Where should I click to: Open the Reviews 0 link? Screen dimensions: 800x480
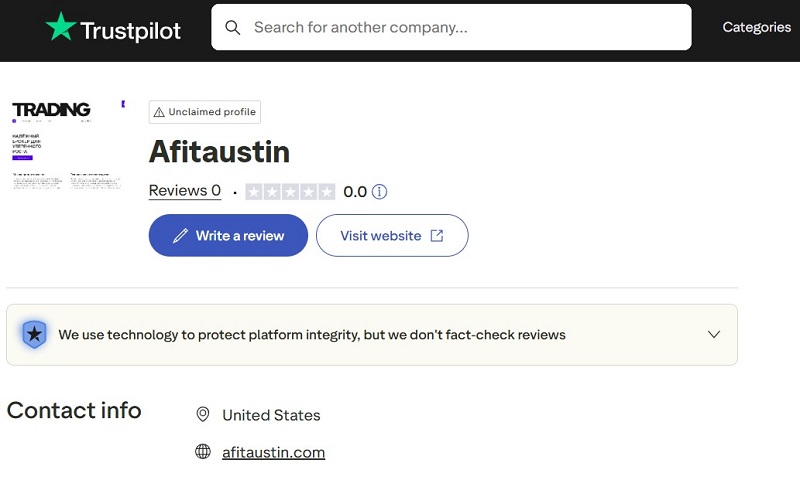pyautogui.click(x=185, y=191)
